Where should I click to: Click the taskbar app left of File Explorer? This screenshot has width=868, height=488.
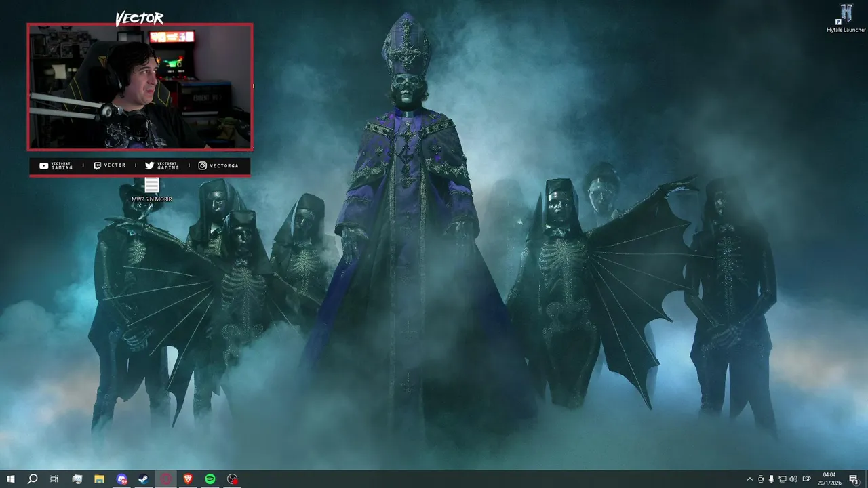tap(77, 479)
